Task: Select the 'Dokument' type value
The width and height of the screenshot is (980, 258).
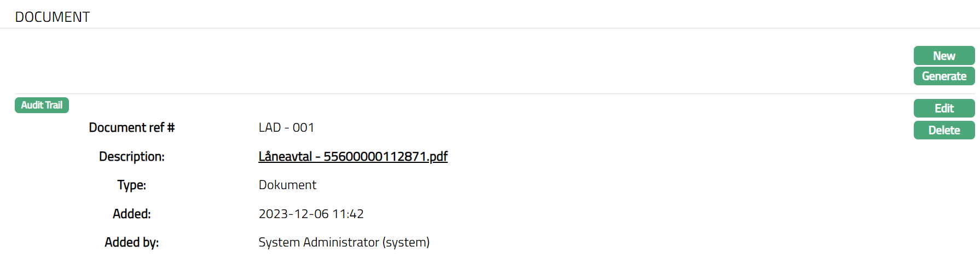Action: coord(287,185)
